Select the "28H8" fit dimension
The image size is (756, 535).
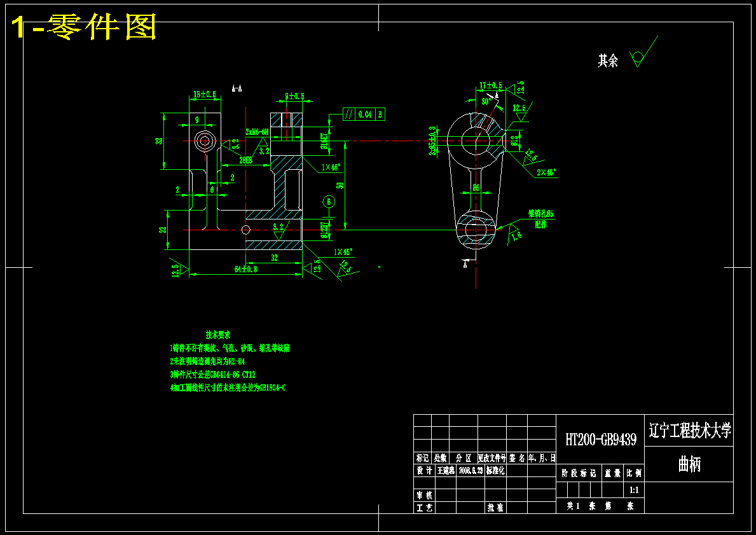tap(245, 160)
